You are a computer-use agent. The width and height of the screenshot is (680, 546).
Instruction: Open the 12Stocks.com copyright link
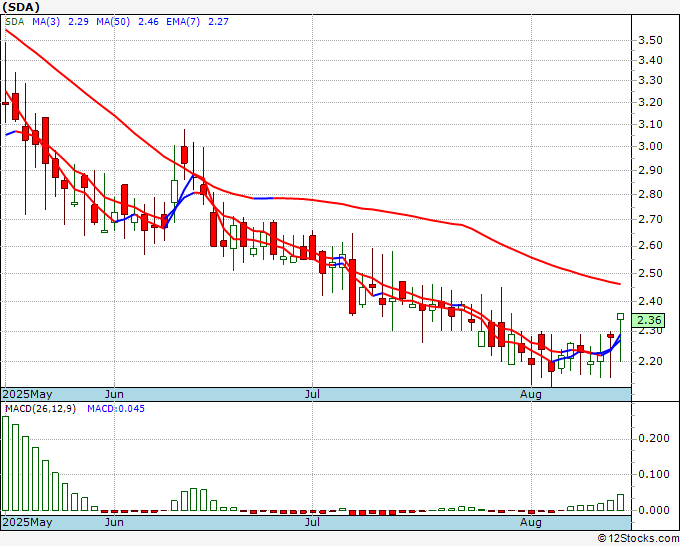pyautogui.click(x=638, y=539)
